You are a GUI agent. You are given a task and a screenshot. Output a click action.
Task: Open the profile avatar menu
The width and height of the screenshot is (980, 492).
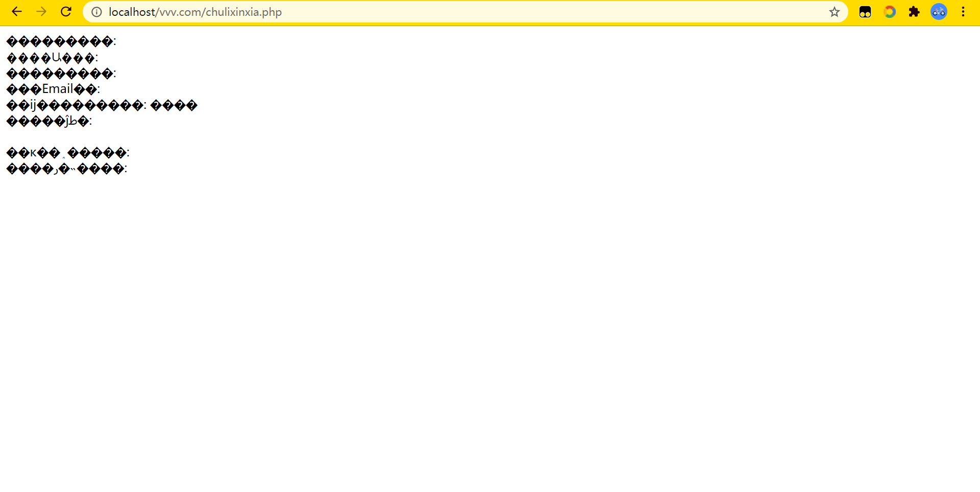coord(939,12)
